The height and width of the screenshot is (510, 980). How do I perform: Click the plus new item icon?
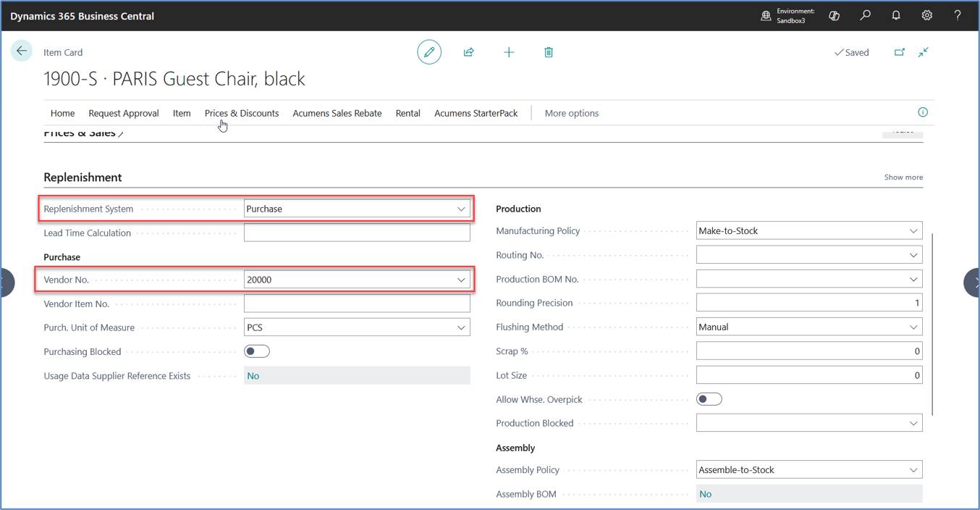(x=509, y=52)
